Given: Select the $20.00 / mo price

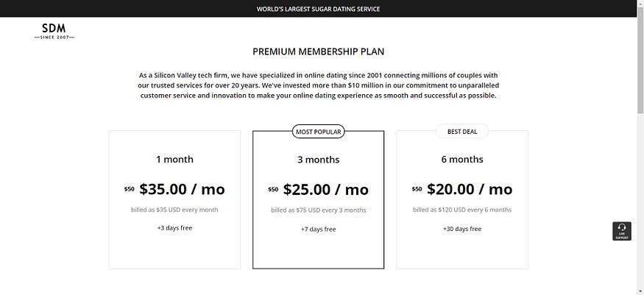Looking at the screenshot, I should click(470, 189).
